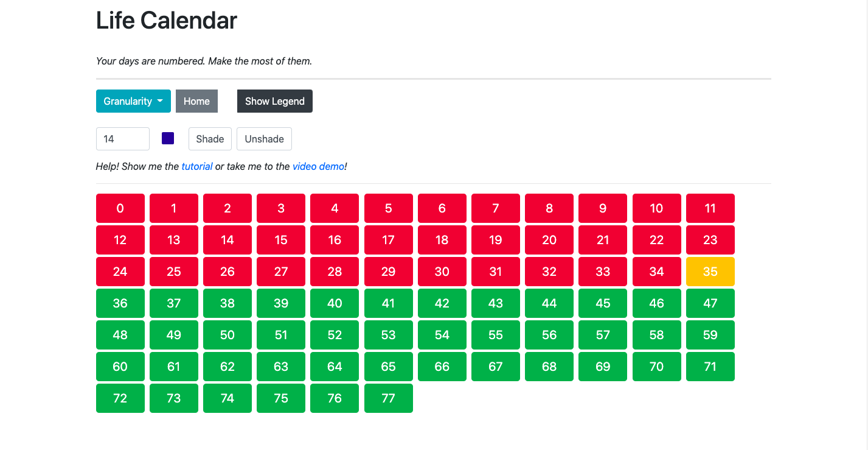Select green year cell 77
This screenshot has width=868, height=450.
click(x=389, y=398)
